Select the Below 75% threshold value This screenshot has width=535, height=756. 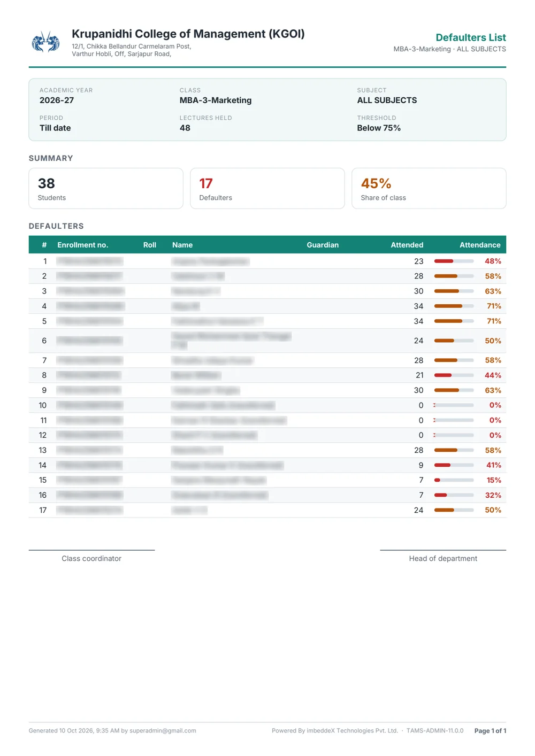pos(379,128)
